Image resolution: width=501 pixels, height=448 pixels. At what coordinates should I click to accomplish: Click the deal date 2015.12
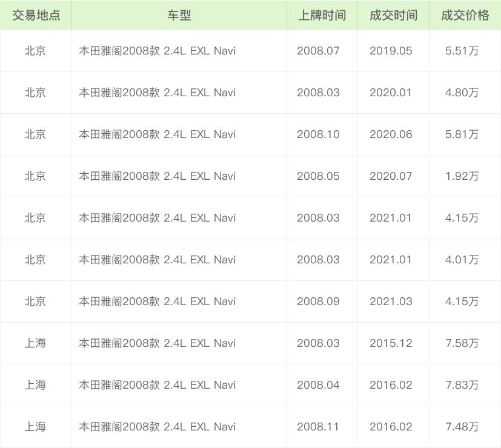pyautogui.click(x=391, y=343)
